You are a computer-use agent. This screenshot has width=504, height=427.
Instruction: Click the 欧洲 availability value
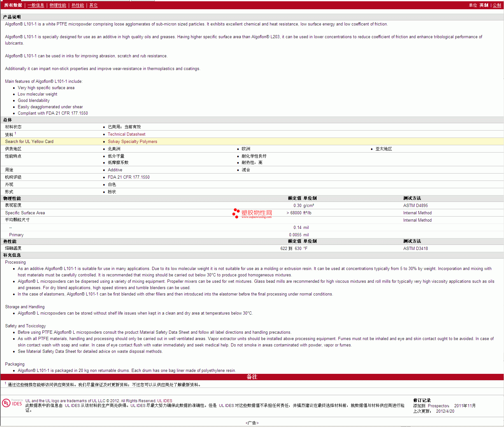[246, 149]
